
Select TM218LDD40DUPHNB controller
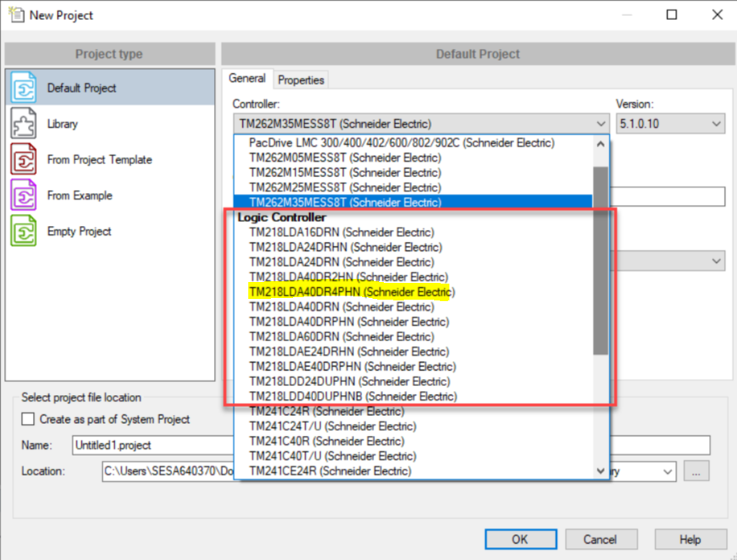[413, 397]
